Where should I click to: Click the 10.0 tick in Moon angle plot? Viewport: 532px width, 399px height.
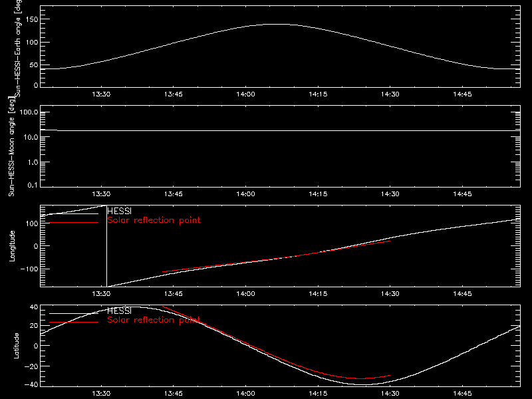coord(31,137)
